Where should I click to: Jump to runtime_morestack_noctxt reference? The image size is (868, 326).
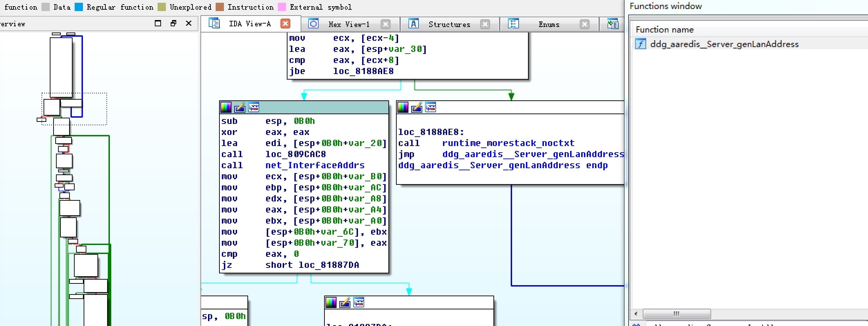pos(508,143)
